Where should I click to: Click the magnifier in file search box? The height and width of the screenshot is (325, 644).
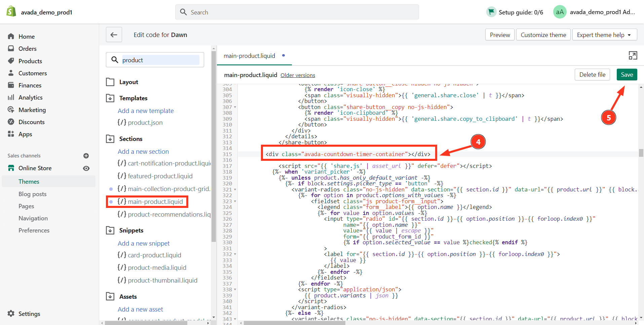pos(115,60)
